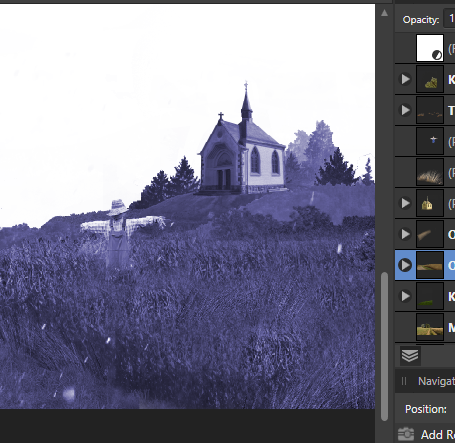Click the camera icon beside Add R
Viewport: 455px width, 443px height.
point(406,435)
